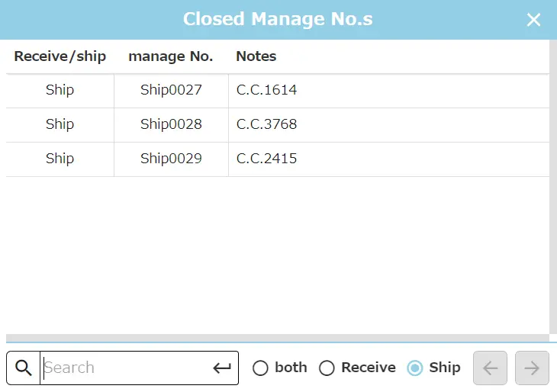Go to previous page with left arrow
This screenshot has width=557, height=392.
click(x=490, y=368)
